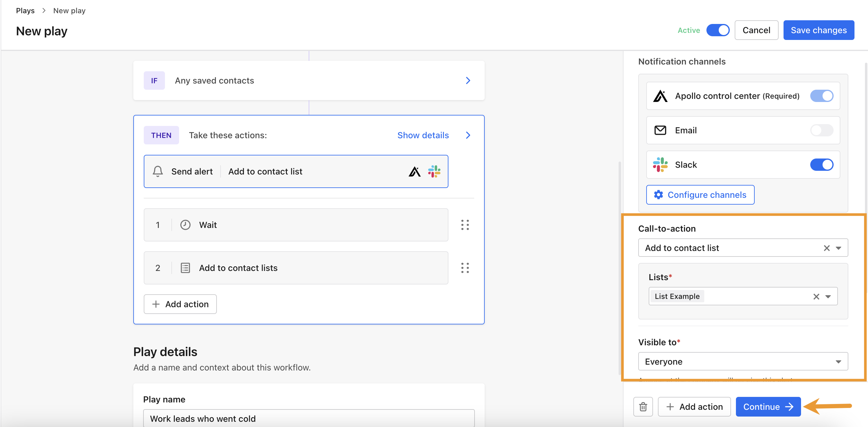Disable the Slack notification channel
Viewport: 868px width, 427px height.
pyautogui.click(x=822, y=165)
